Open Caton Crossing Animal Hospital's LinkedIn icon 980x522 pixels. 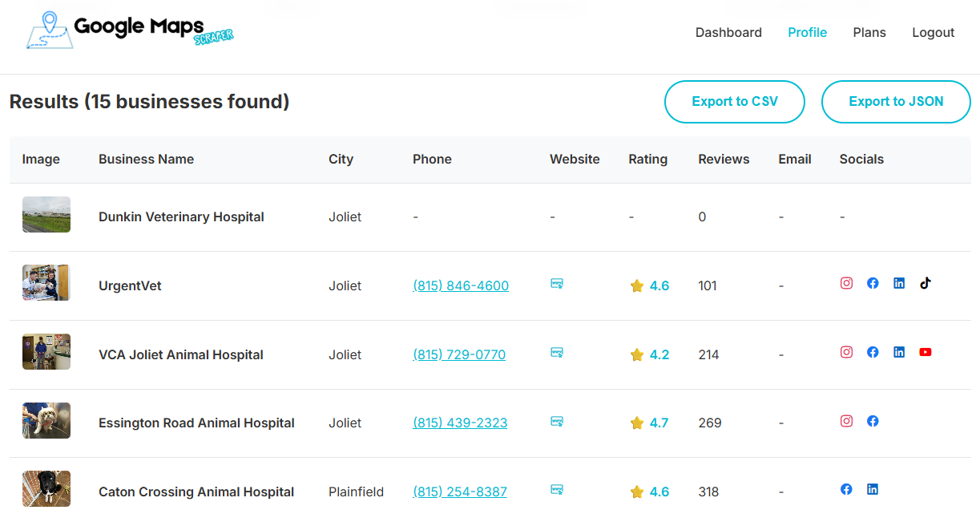pyautogui.click(x=873, y=489)
